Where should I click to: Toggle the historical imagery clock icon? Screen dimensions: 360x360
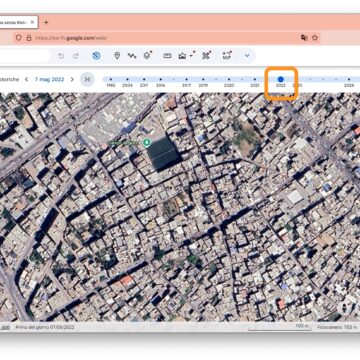[96, 56]
